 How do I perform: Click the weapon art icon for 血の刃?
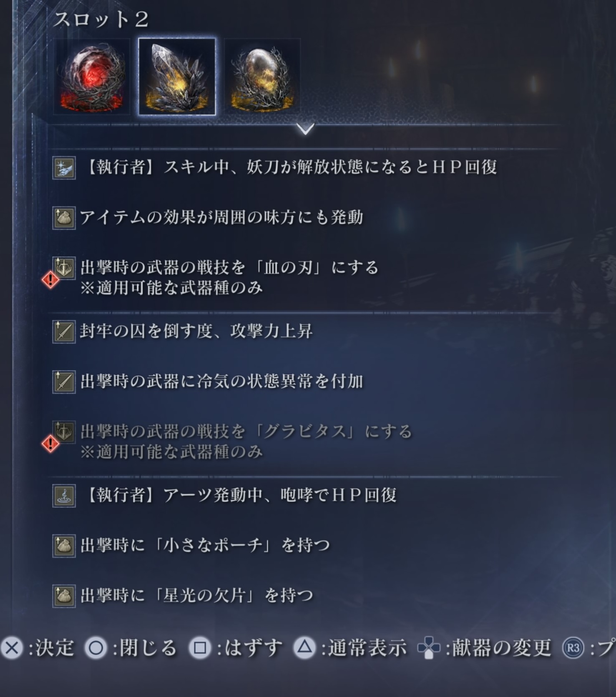point(65,268)
